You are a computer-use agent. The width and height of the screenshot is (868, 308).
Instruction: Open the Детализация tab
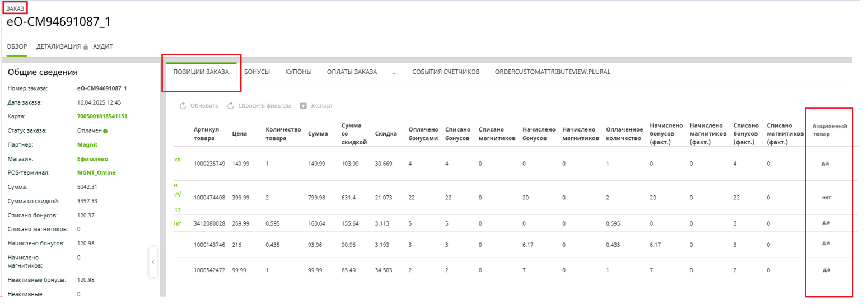pyautogui.click(x=58, y=46)
